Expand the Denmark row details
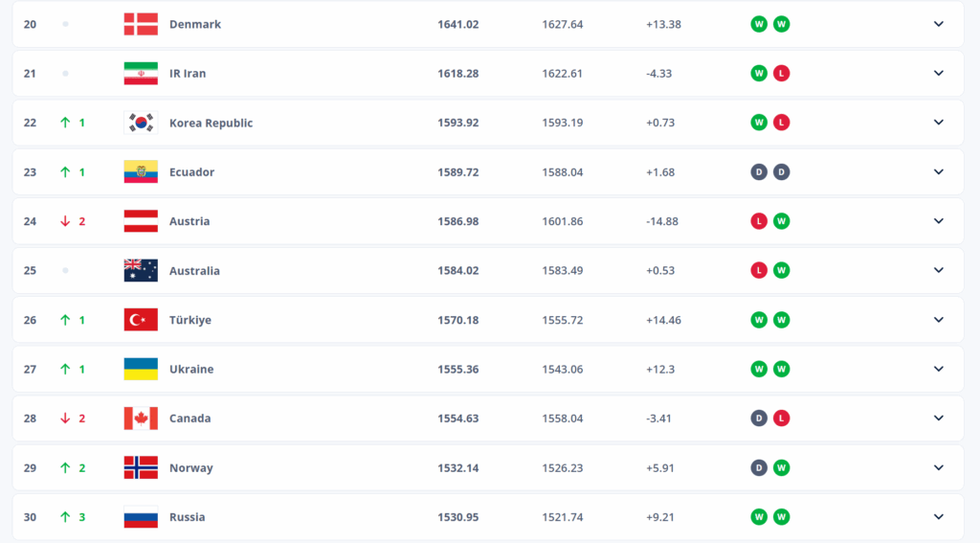The image size is (980, 543). pyautogui.click(x=938, y=24)
